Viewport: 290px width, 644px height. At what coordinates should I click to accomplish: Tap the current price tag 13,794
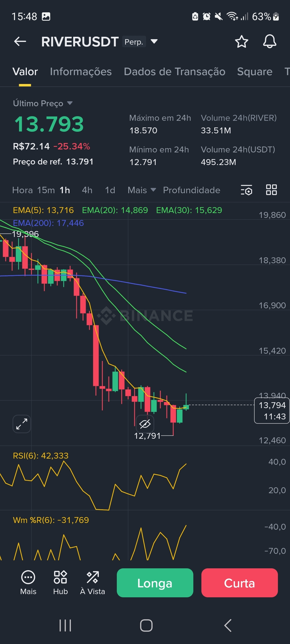click(272, 411)
